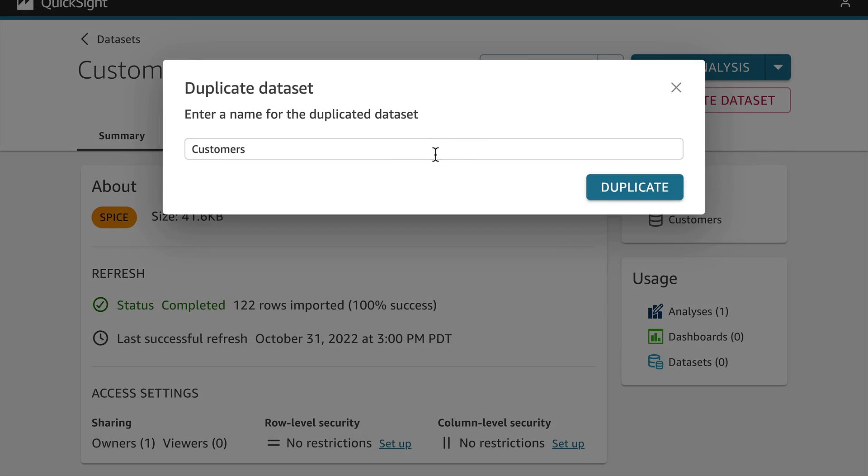Click the refresh status completed checkmark icon
This screenshot has height=476, width=868.
click(100, 305)
